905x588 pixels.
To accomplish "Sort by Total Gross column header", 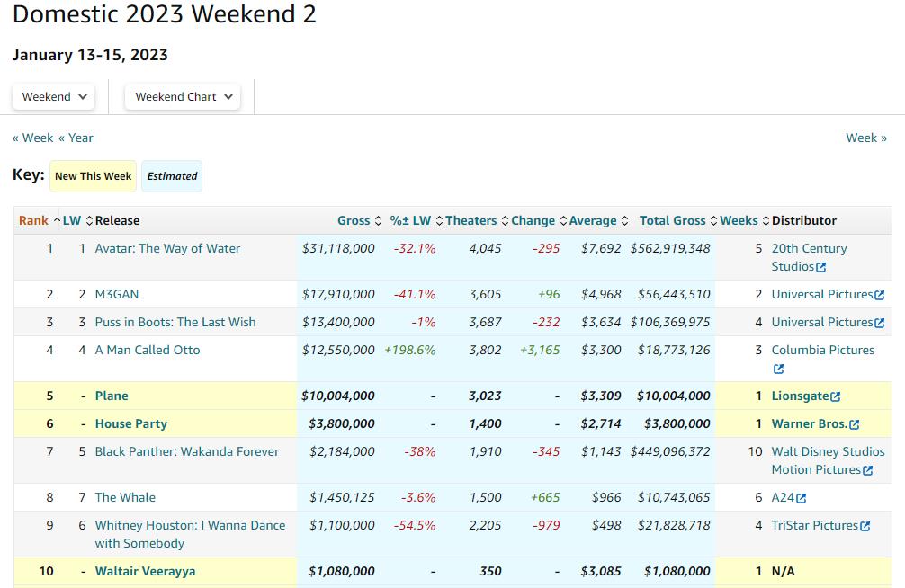I will pos(672,220).
